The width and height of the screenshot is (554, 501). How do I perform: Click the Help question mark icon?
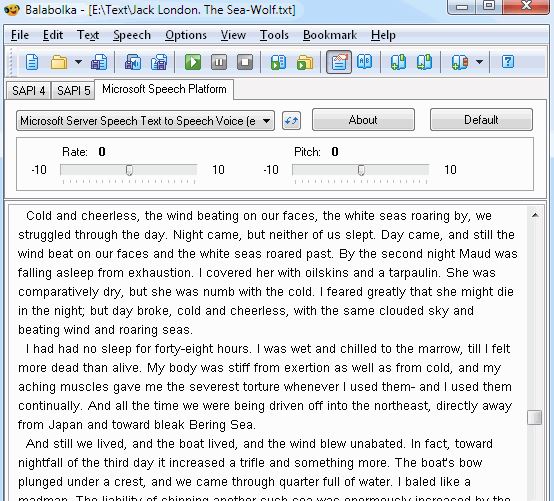[507, 62]
